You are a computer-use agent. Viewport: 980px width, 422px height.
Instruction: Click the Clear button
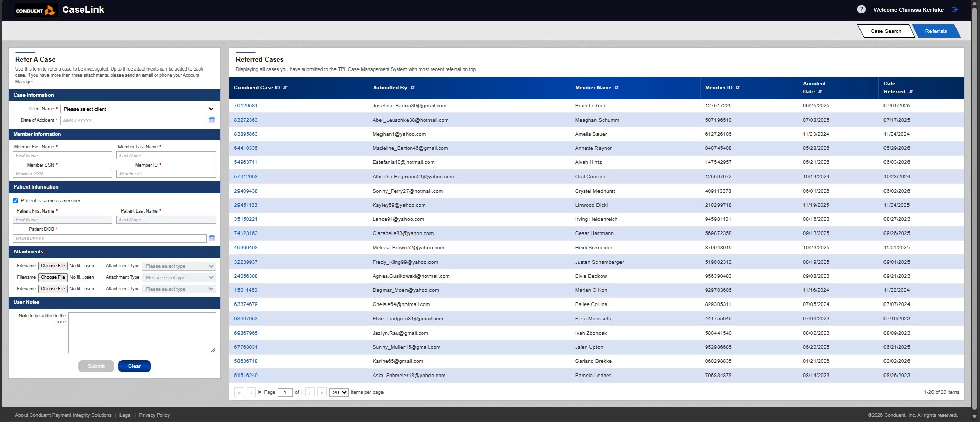pos(134,366)
